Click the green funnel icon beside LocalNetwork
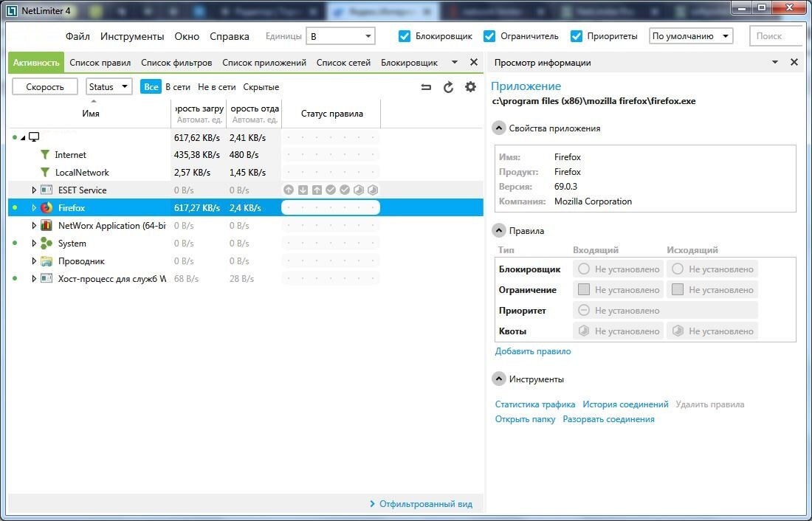The height and width of the screenshot is (521, 812). click(x=45, y=173)
